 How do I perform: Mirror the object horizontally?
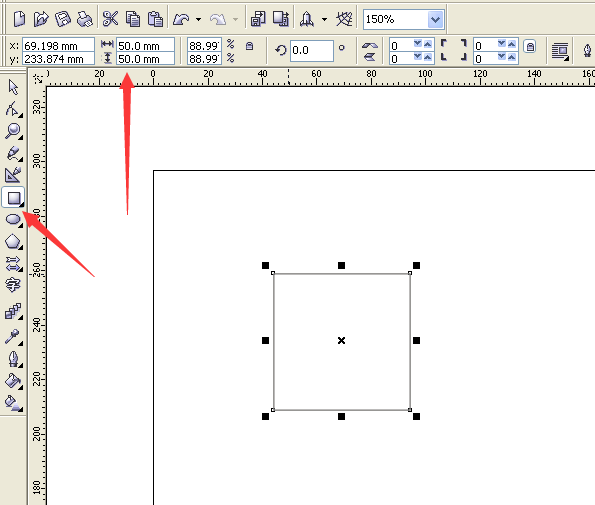click(x=369, y=46)
